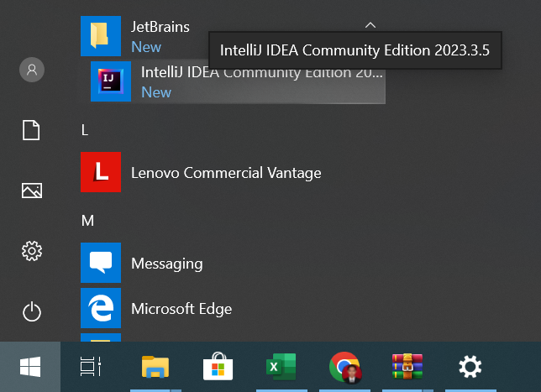Launch Lenovo Commercial Vantage by name
The image size is (541, 392).
(226, 173)
